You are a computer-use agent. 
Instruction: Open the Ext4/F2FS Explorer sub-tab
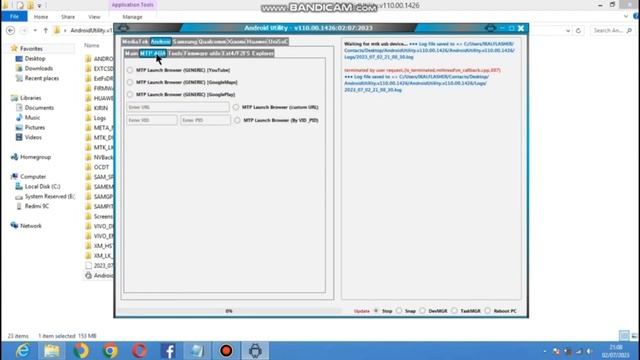248,53
